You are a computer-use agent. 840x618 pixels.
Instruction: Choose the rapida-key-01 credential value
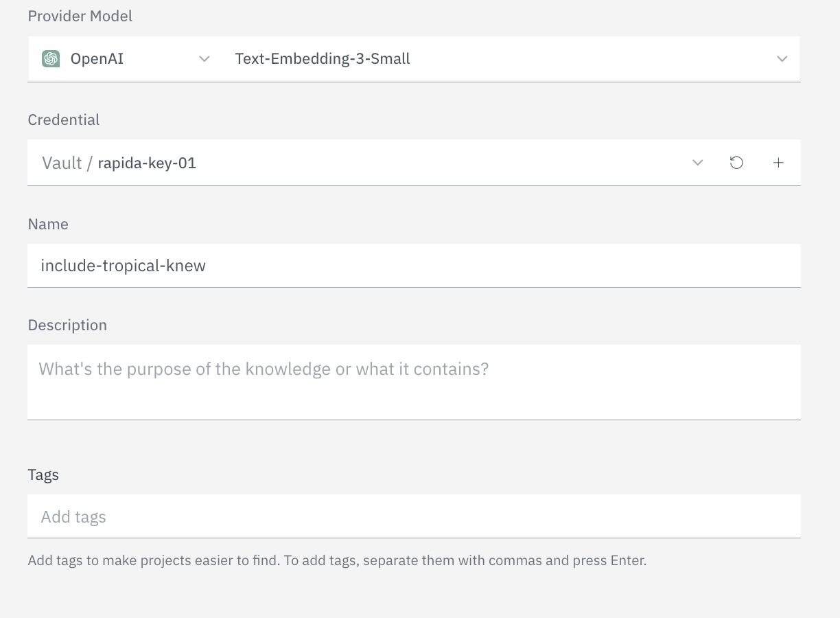click(x=147, y=163)
